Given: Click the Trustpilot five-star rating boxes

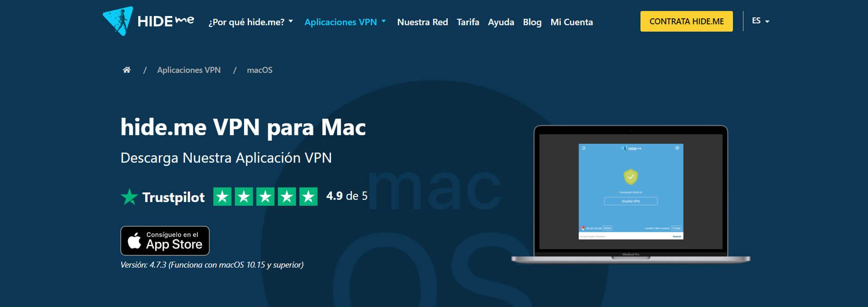Looking at the screenshot, I should pyautogui.click(x=266, y=197).
